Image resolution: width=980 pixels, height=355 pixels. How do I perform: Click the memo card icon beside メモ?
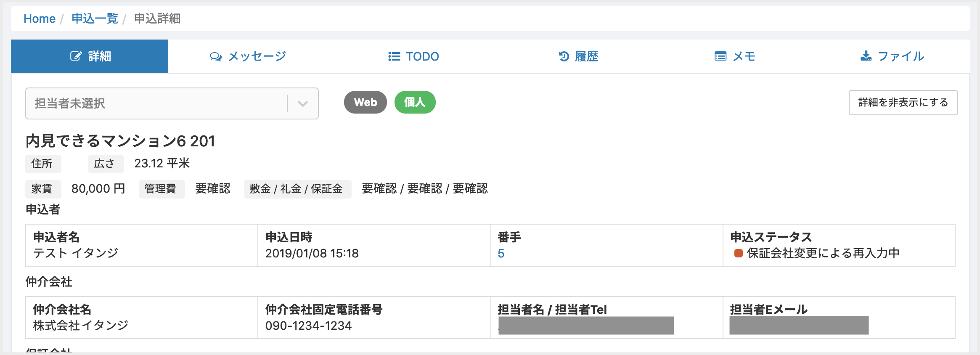720,56
